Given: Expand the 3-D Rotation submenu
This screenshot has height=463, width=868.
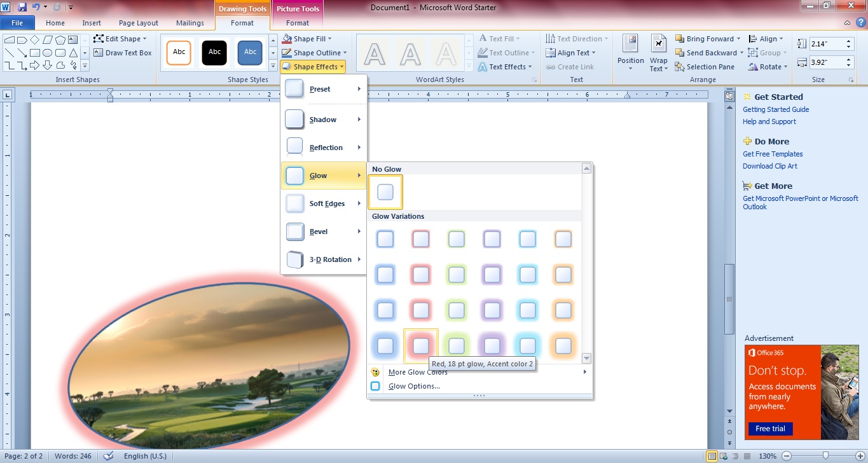Looking at the screenshot, I should (331, 259).
